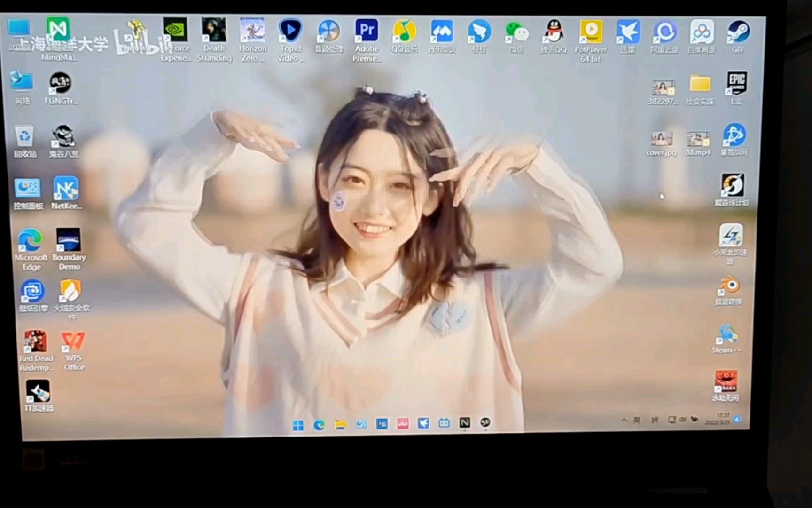Open the NetKeeper desktop shortcut

66,193
